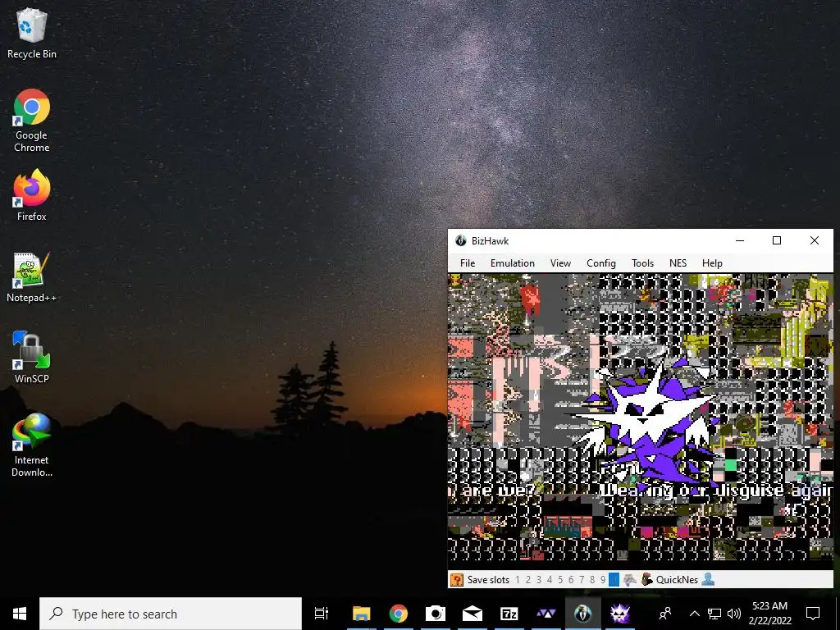Screen dimensions: 840x630
Task: Click the 'Save slots' label
Action: 488,580
